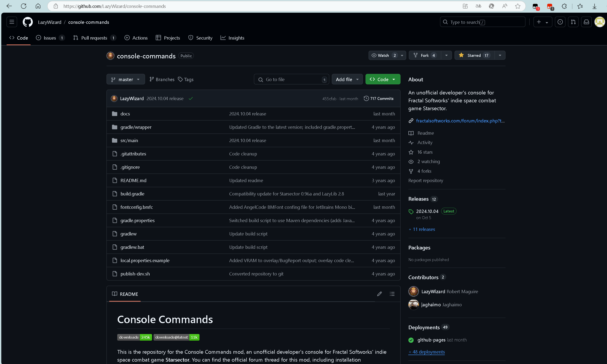Image resolution: width=607 pixels, height=364 pixels.
Task: Open the notifications inbox icon
Action: click(586, 22)
